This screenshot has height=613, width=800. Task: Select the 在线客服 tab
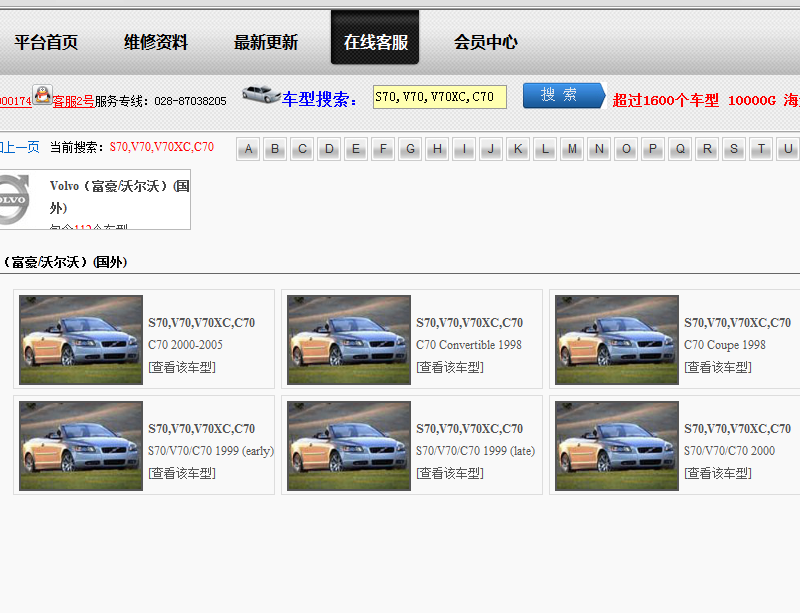[375, 38]
